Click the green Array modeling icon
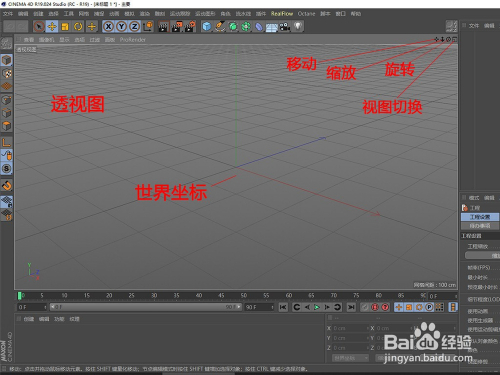 click(x=246, y=26)
